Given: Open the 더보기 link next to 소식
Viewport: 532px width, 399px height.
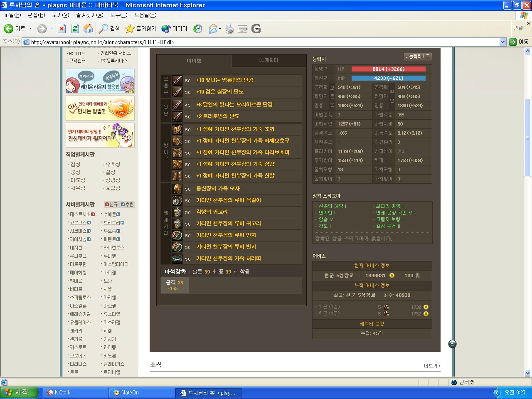Looking at the screenshot, I should coord(432,366).
